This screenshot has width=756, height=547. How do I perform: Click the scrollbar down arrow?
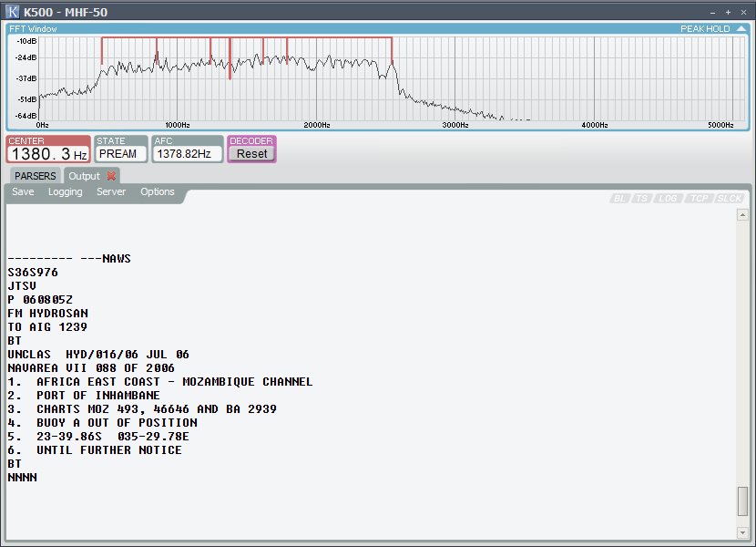742,532
